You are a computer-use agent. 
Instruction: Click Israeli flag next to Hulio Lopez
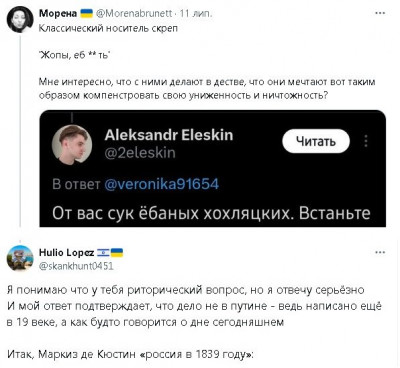pyautogui.click(x=103, y=253)
